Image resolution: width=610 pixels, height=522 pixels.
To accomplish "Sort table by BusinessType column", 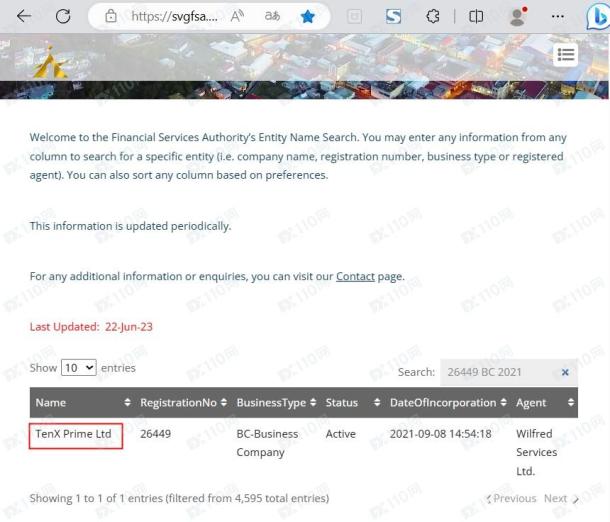I will click(x=276, y=403).
